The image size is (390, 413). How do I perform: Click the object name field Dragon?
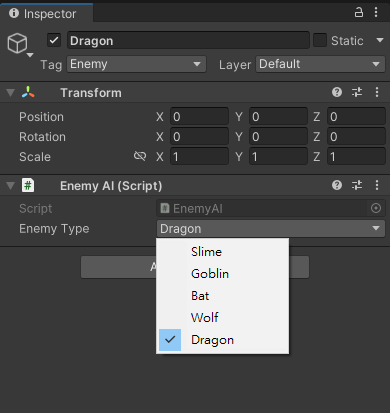click(188, 40)
